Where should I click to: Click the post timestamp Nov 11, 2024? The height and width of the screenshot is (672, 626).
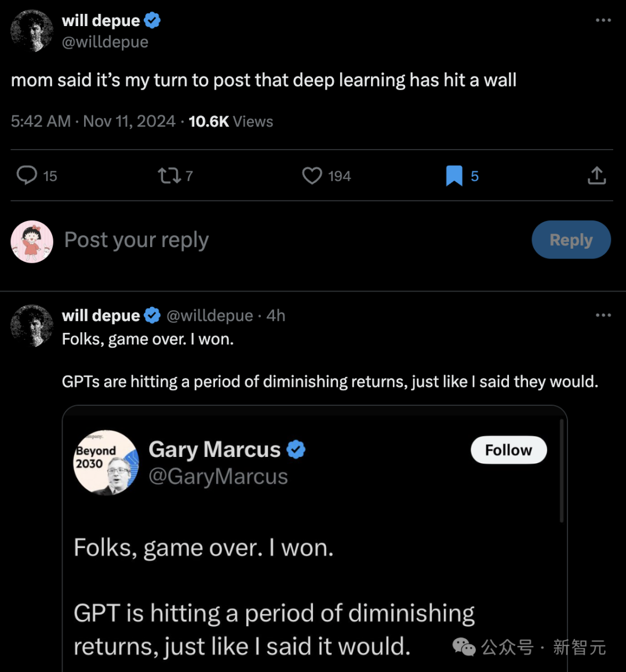point(129,121)
